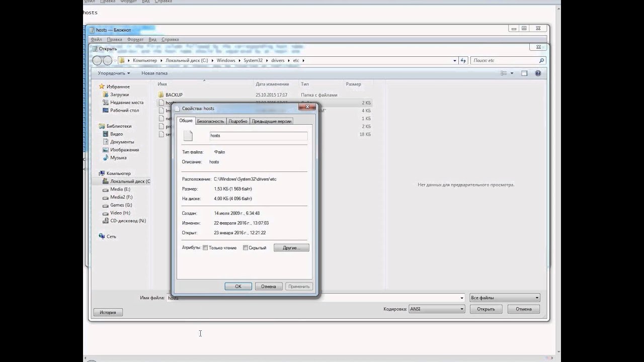Viewport: 644px width, 362px height.
Task: Click the magnifier icon in search box
Action: pos(541,60)
